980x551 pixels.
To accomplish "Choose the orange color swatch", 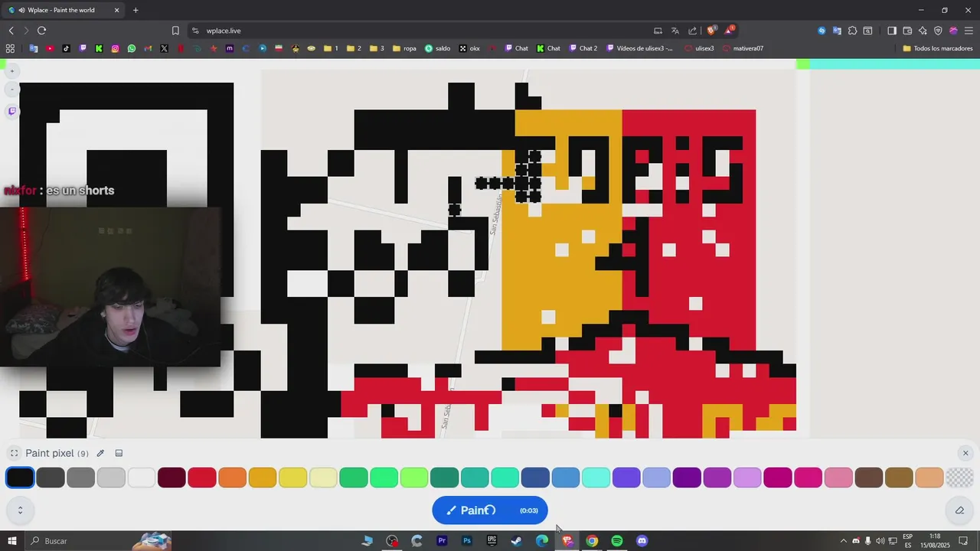I will (232, 478).
